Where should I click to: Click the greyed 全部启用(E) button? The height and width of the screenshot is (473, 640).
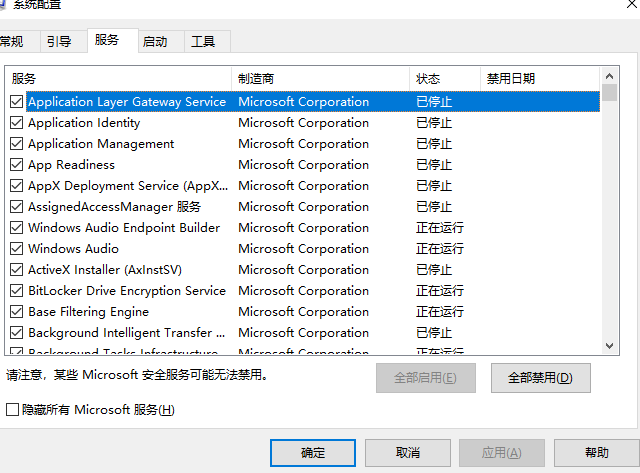[426, 378]
